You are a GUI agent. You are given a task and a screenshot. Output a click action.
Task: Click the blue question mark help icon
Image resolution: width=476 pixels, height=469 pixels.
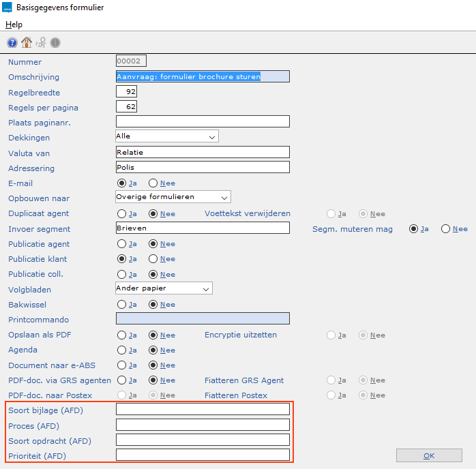pyautogui.click(x=12, y=43)
